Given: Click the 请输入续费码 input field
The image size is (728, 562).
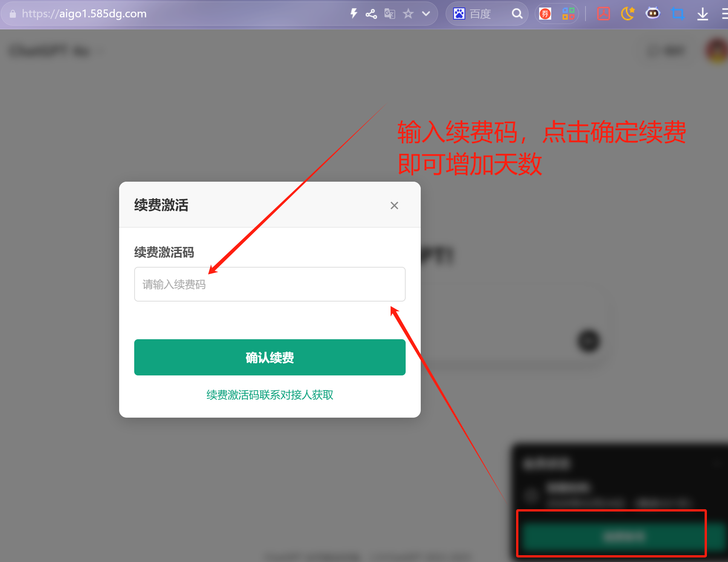Looking at the screenshot, I should (270, 284).
